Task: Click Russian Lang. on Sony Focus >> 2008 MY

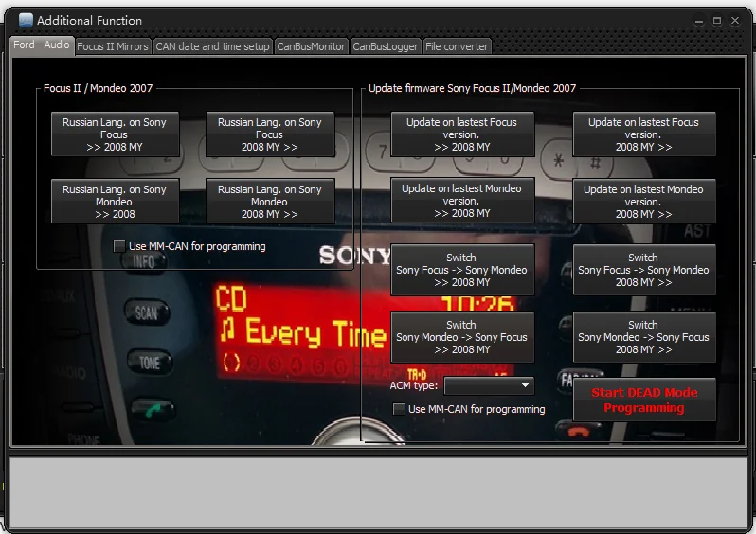Action: (x=115, y=134)
